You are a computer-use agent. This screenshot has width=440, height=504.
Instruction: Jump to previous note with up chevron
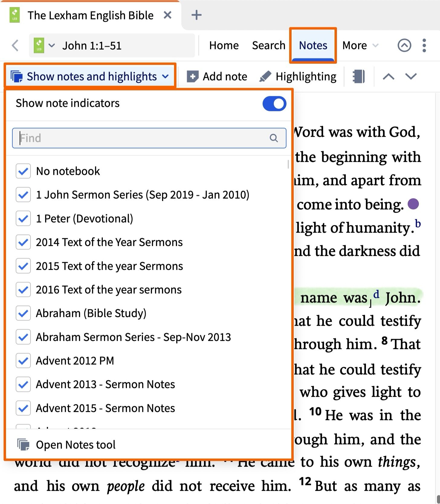click(388, 76)
